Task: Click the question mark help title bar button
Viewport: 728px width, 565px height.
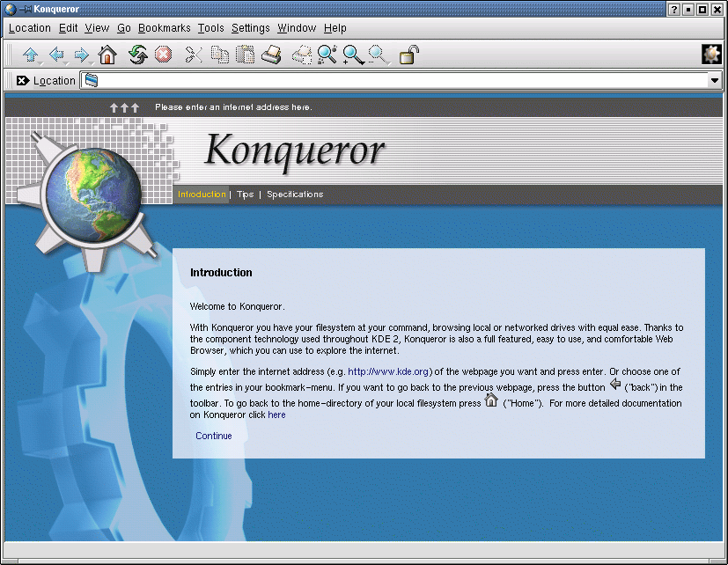Action: 673,10
